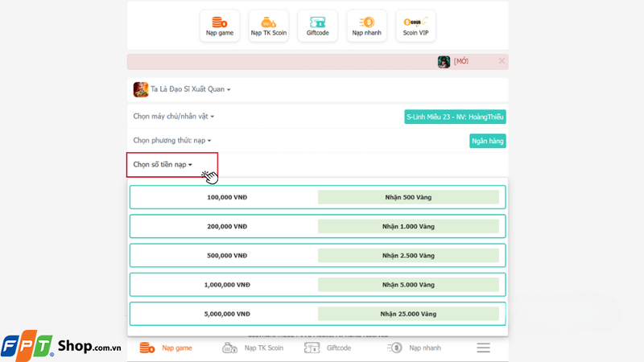Expand the Chọn phương thức nạp dropdown
644x362 pixels.
tap(171, 140)
